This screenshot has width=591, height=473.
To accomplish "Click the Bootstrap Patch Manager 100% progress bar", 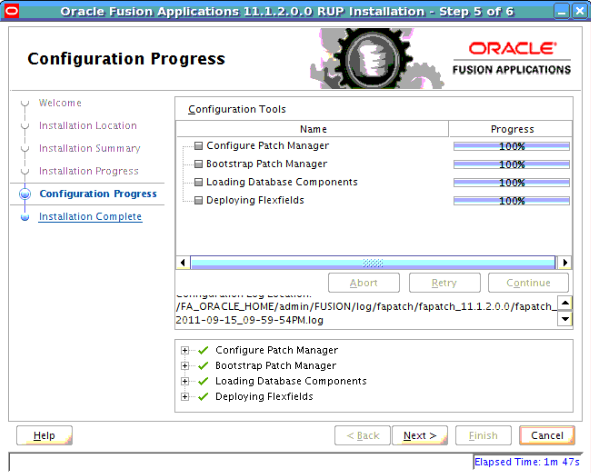I will pyautogui.click(x=511, y=164).
